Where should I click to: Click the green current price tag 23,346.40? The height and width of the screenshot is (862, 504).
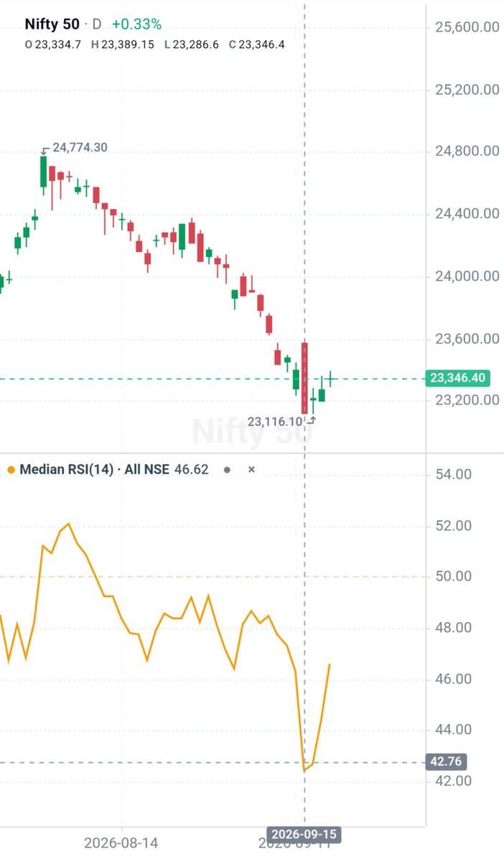click(457, 379)
